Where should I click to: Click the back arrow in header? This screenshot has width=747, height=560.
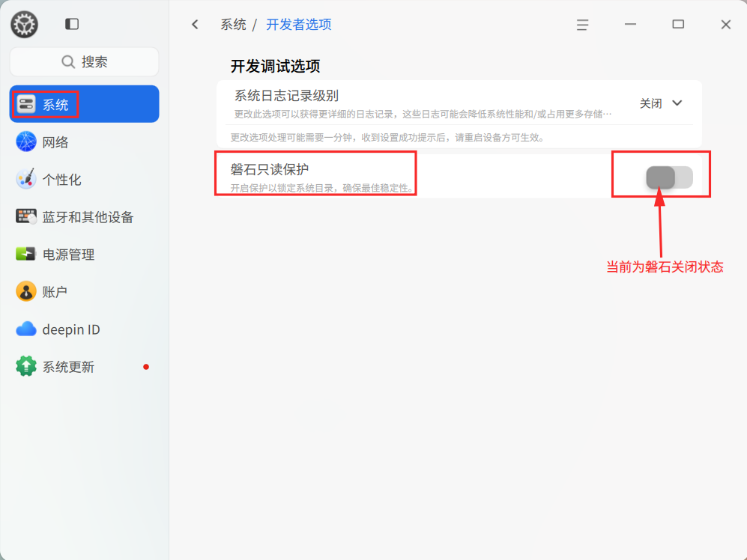click(x=195, y=25)
